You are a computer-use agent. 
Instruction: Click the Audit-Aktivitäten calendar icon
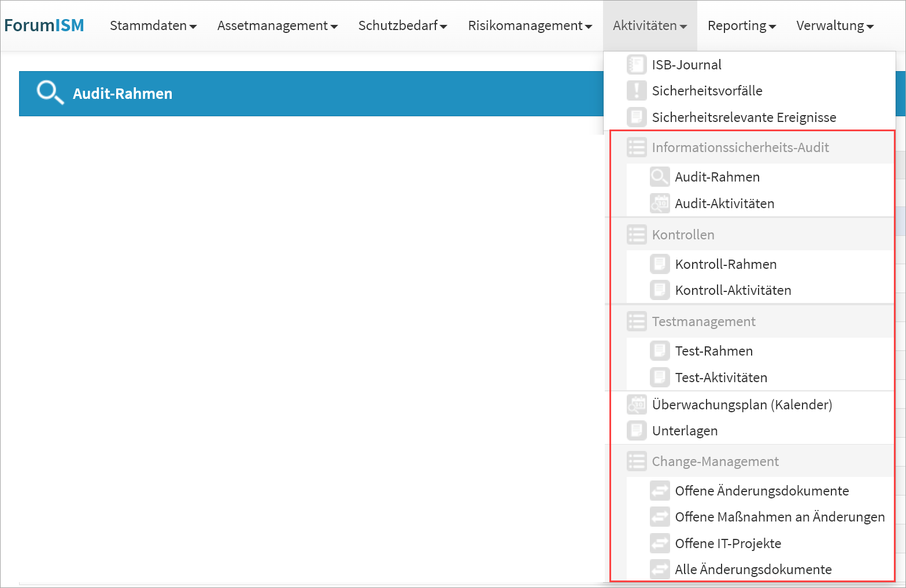tap(659, 204)
